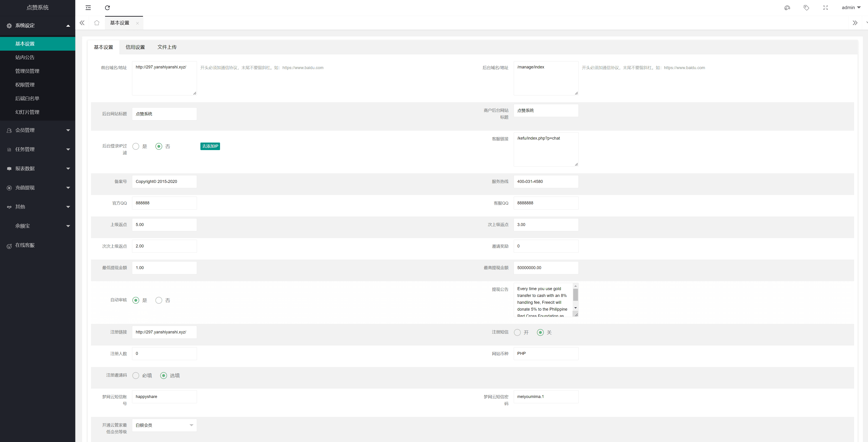Screen dimensions: 868x442
Task: Select 否 for 自动审核
Action: tap(159, 300)
